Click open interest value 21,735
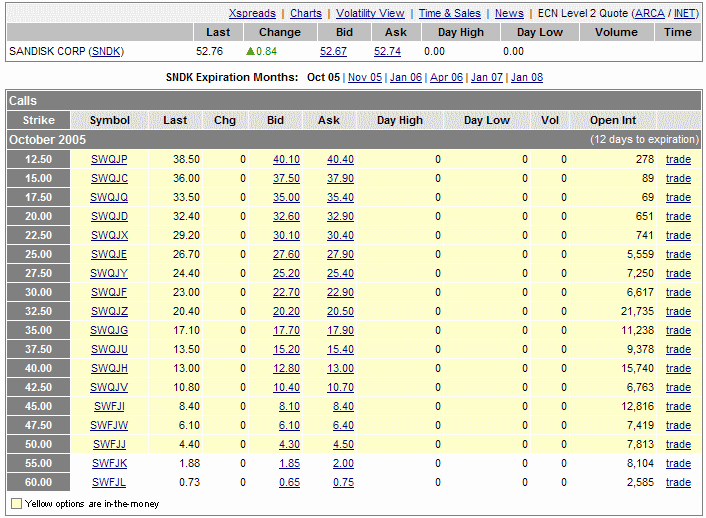The height and width of the screenshot is (518, 706). [637, 311]
